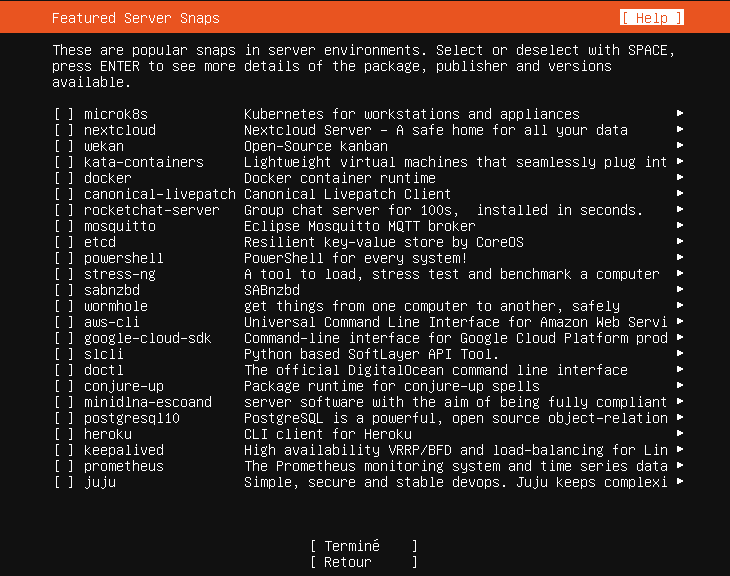Screen dimensions: 730x576
Task: Toggle the kata-containers checkbox
Action: click(64, 162)
